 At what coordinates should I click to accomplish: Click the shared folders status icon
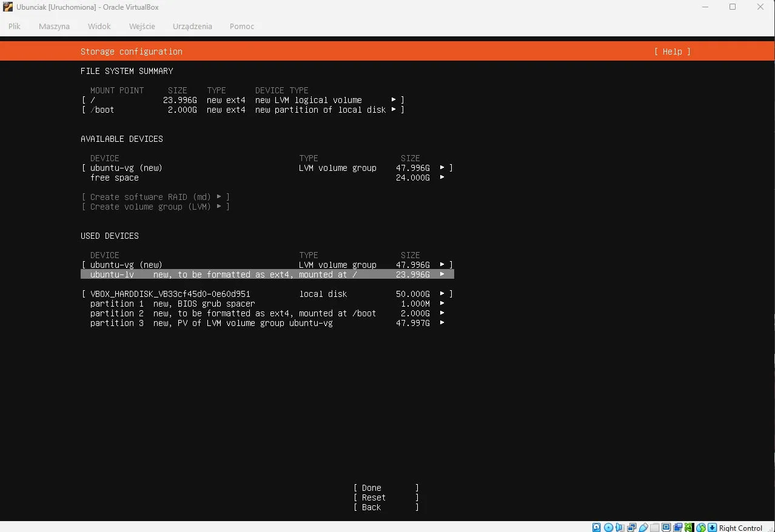coord(654,527)
